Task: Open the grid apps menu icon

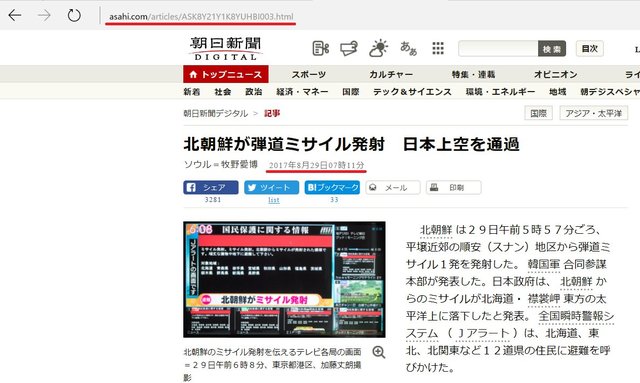Action: coord(438,48)
